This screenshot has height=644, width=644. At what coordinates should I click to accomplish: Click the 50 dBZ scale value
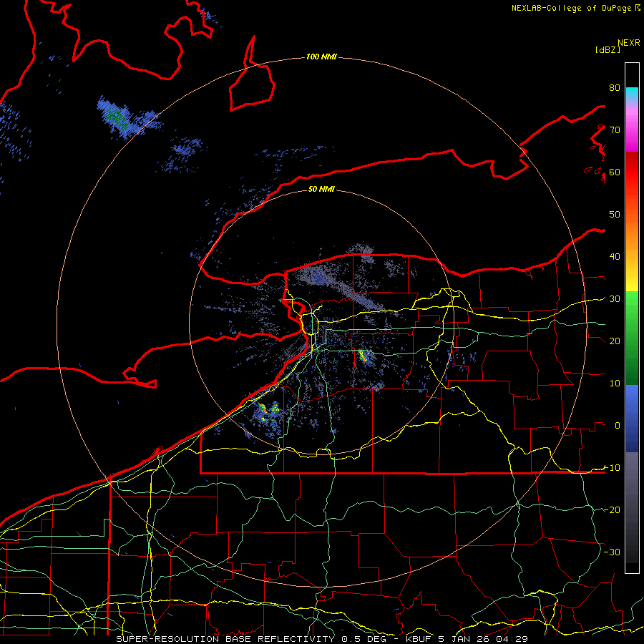(615, 215)
